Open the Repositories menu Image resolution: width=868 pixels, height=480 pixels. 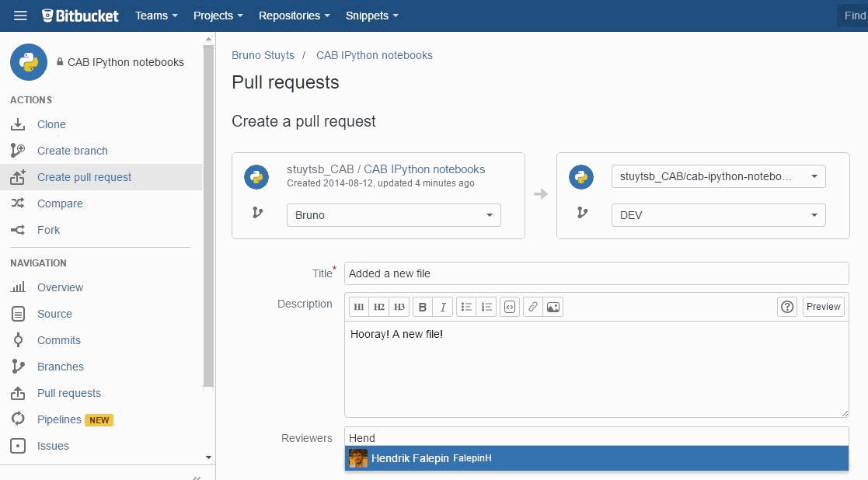[x=294, y=16]
